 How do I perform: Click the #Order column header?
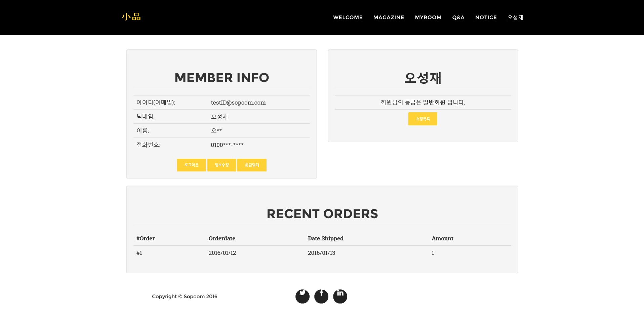coord(145,238)
